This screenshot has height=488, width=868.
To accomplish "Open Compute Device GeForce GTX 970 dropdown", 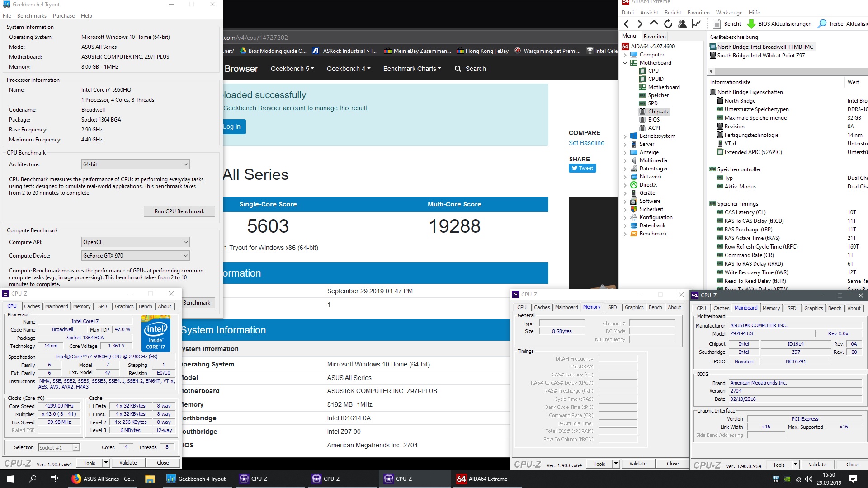I will click(135, 256).
